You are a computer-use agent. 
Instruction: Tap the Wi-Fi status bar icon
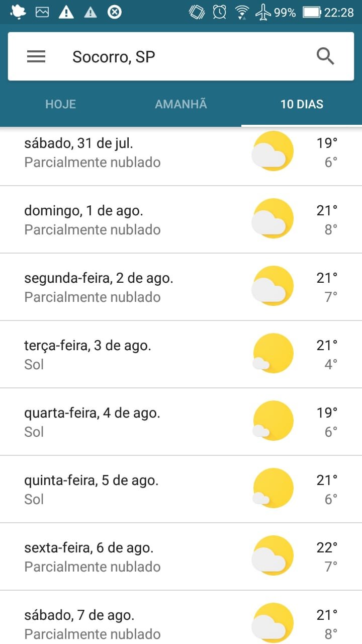pos(242,12)
